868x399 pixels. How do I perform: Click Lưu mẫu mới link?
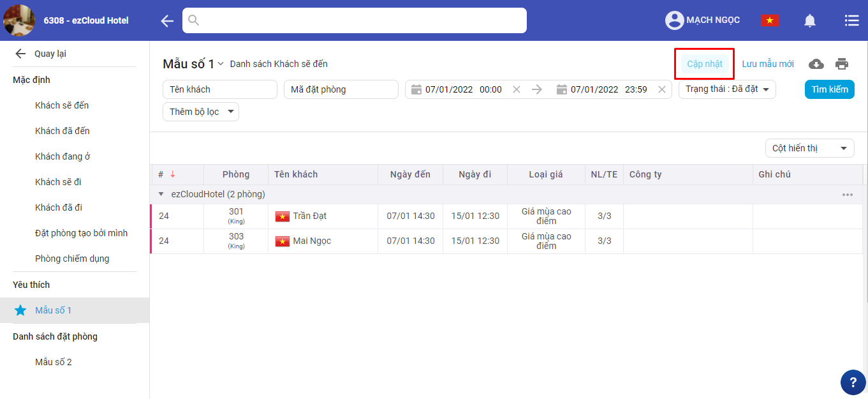point(768,64)
